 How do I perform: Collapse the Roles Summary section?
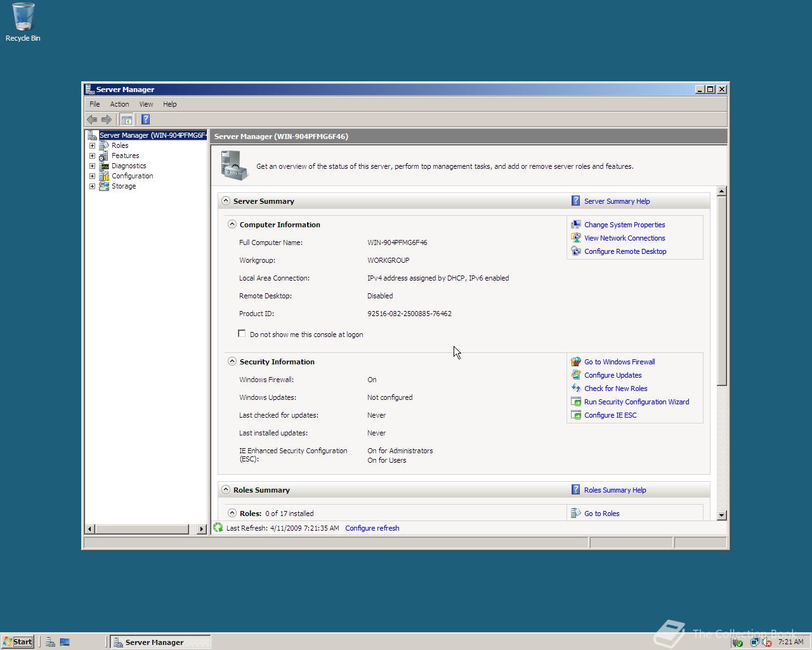point(226,489)
